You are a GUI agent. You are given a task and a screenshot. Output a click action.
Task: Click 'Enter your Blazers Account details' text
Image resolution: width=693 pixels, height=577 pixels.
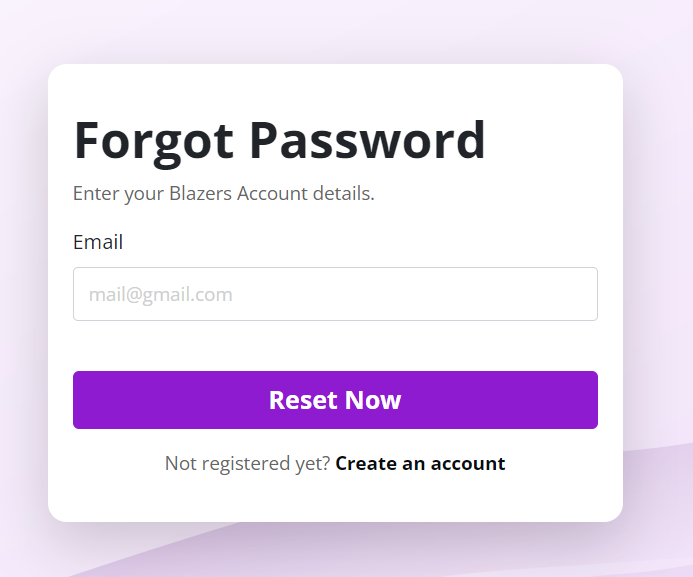pos(223,193)
